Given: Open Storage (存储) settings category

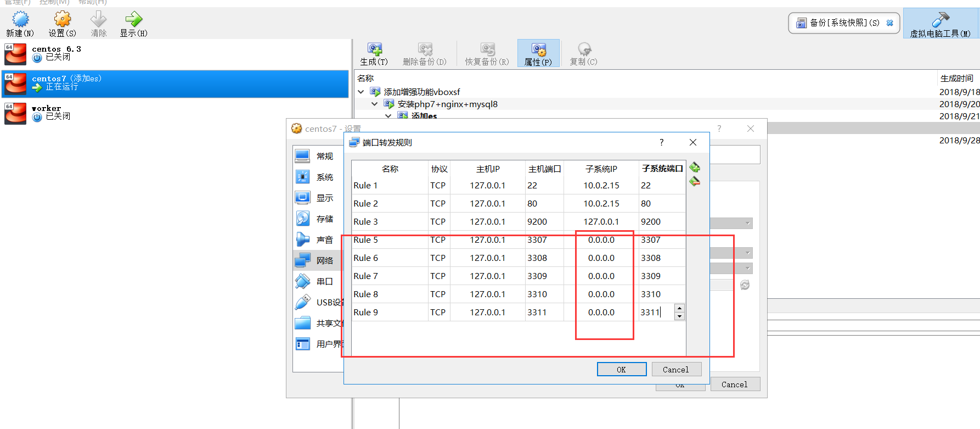Looking at the screenshot, I should click(x=317, y=219).
